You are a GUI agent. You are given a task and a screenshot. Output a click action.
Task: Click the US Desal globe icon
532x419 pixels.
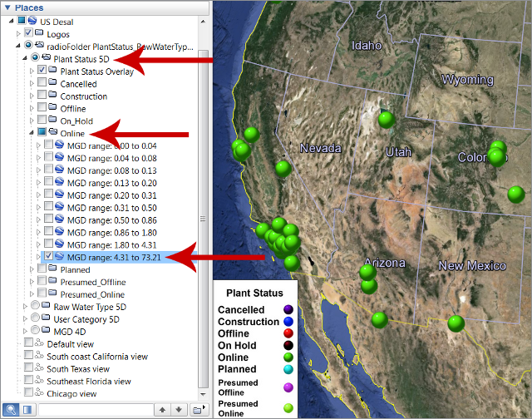pos(32,20)
